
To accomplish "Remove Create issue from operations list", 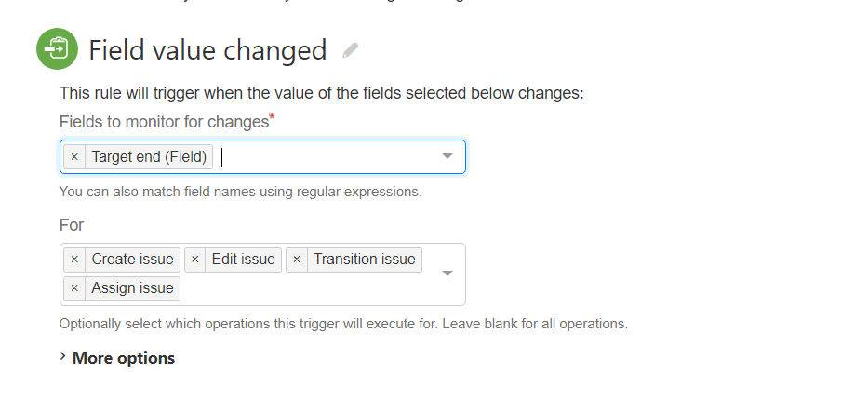I will point(74,260).
